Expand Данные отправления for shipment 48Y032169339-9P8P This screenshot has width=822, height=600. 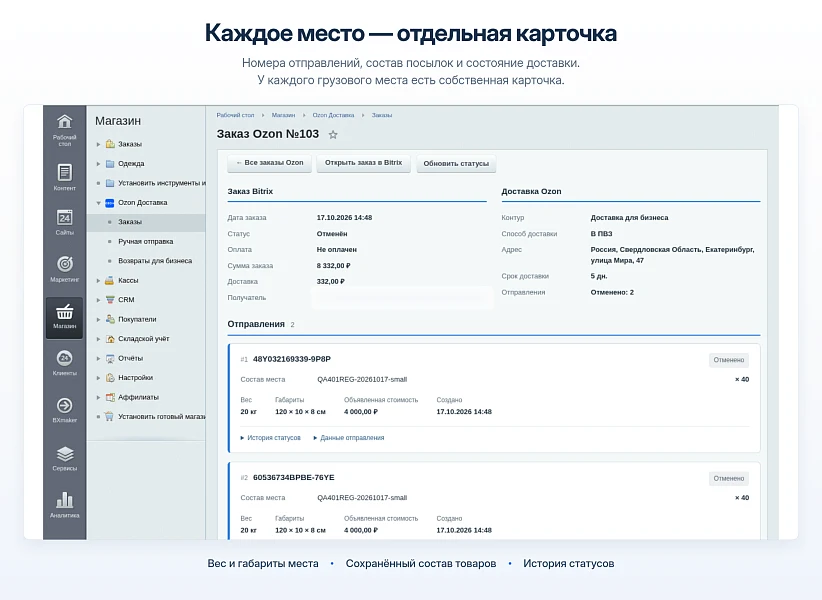coord(349,438)
